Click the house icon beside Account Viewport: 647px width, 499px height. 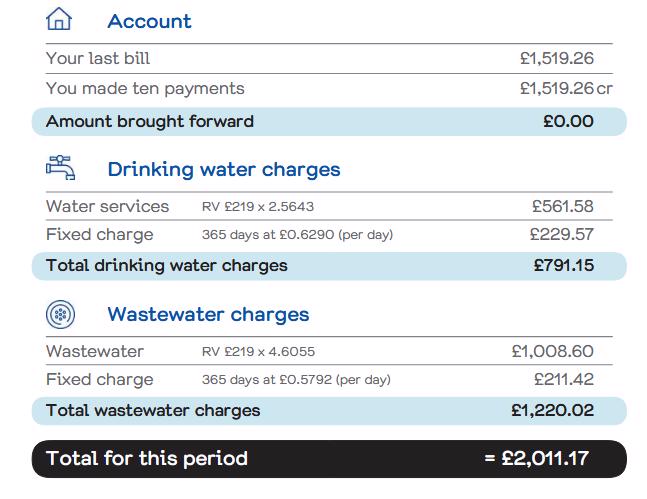pos(60,20)
